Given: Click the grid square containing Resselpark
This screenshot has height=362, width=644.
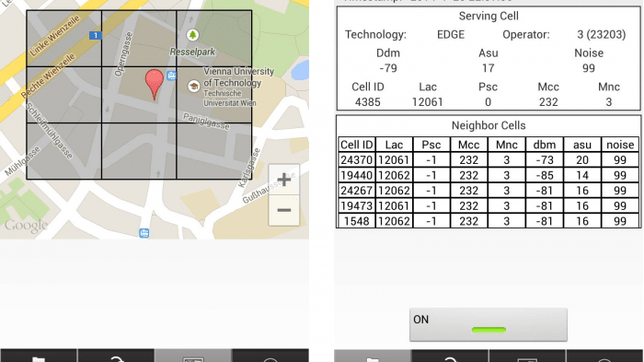Looking at the screenshot, I should click(214, 39).
